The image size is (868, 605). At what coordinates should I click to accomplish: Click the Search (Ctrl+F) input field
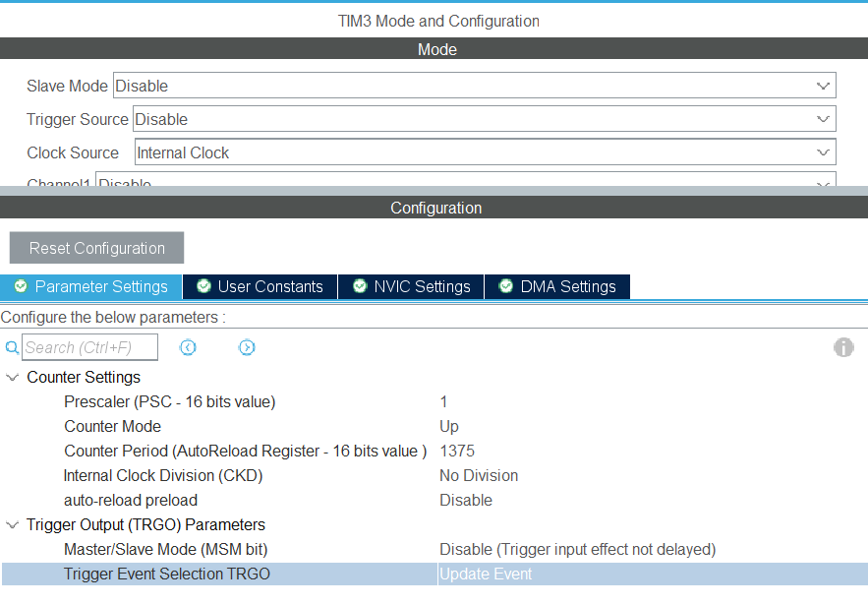coord(89,347)
